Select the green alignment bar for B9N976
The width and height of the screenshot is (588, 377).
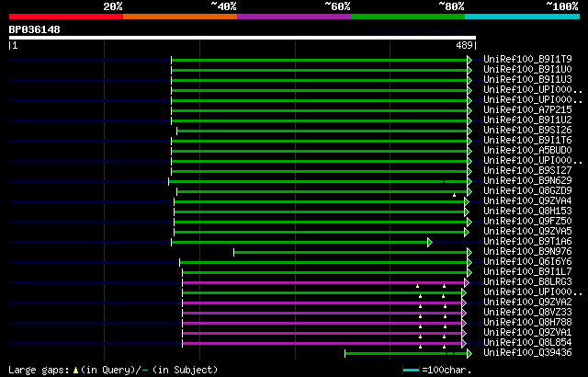click(x=350, y=253)
